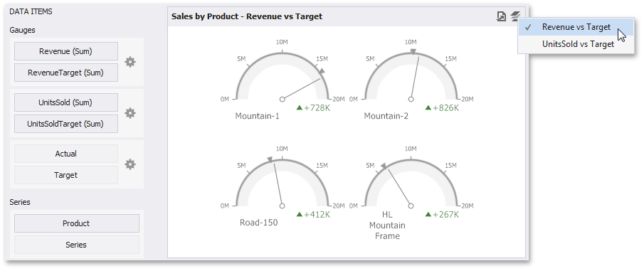Click the Revenue (Sum) data item
The height and width of the screenshot is (271, 644).
[66, 51]
